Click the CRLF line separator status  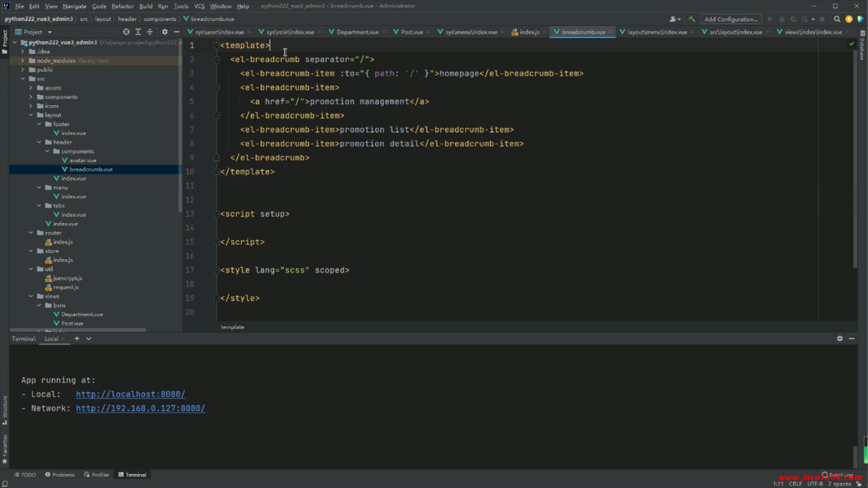pyautogui.click(x=795, y=483)
